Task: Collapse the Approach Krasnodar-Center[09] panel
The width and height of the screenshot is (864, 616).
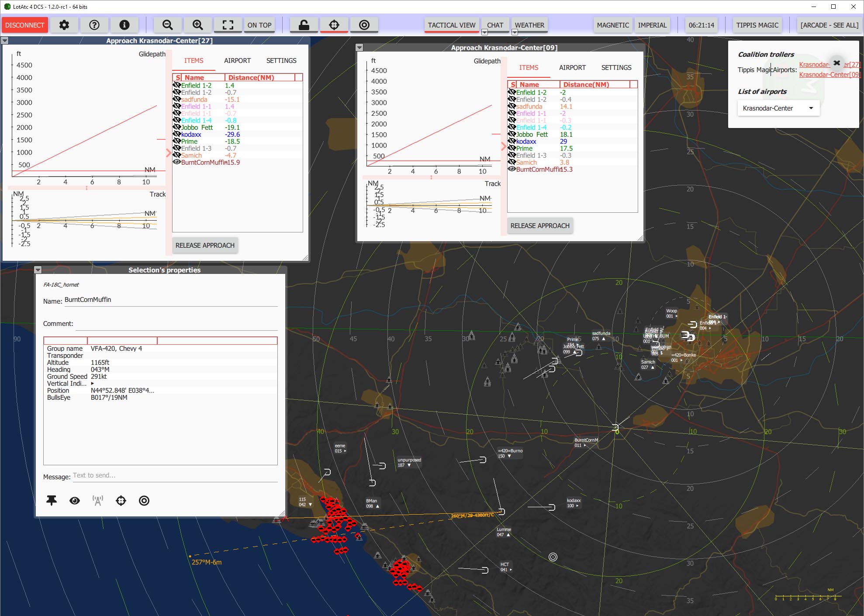Action: pos(359,48)
